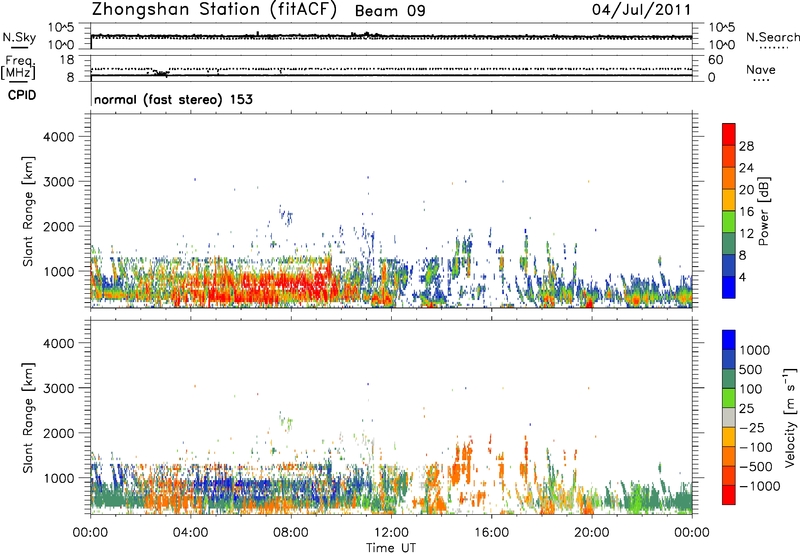Click the "-25" label on velocity colorbar
The width and height of the screenshot is (800, 554).
[x=752, y=428]
